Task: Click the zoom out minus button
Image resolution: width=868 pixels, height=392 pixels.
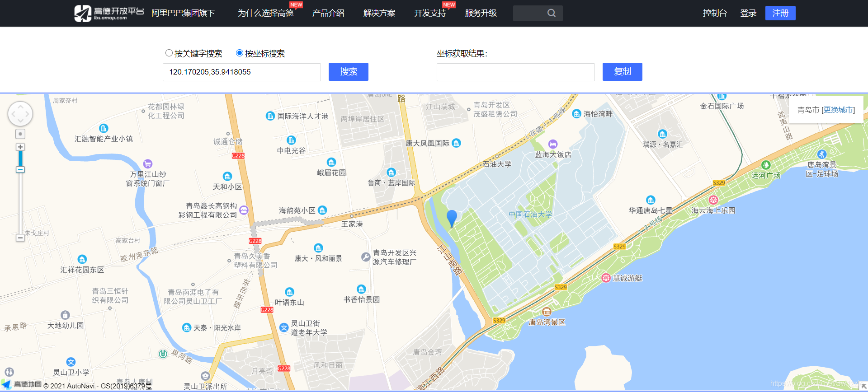Action: [x=20, y=238]
